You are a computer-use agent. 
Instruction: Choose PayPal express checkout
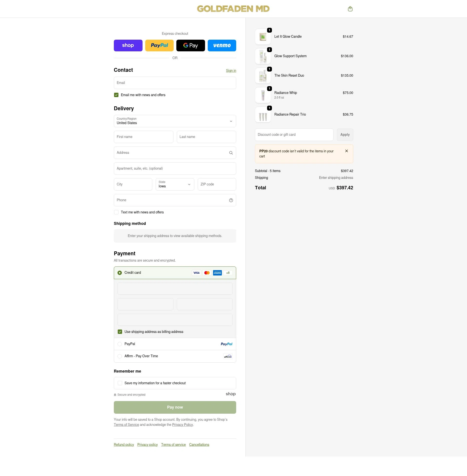coord(159,46)
